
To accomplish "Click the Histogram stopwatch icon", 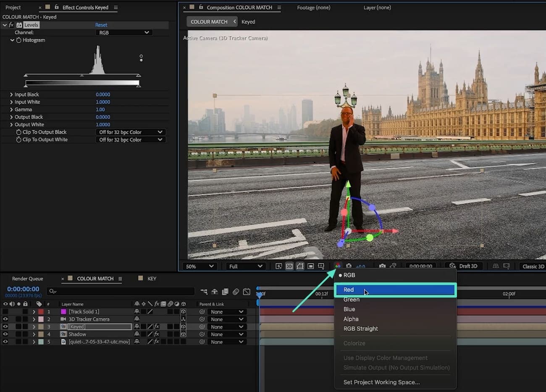I will [x=18, y=40].
